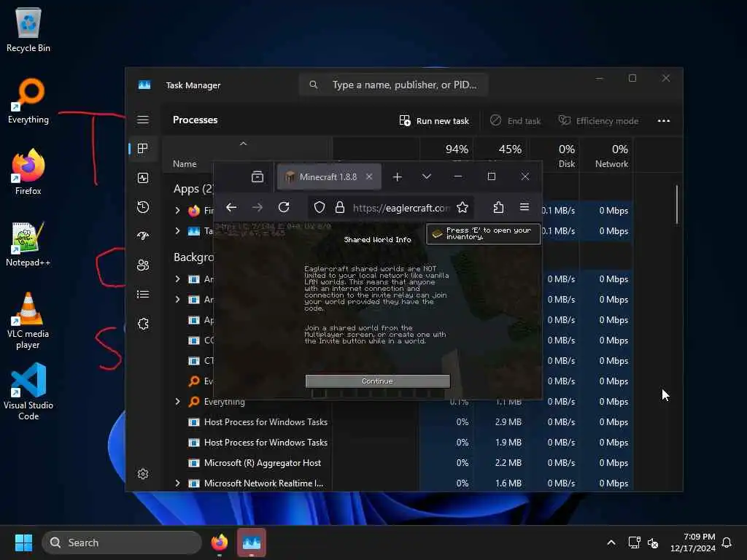
Task: Open Firefox View icon left of tab
Action: click(x=258, y=176)
